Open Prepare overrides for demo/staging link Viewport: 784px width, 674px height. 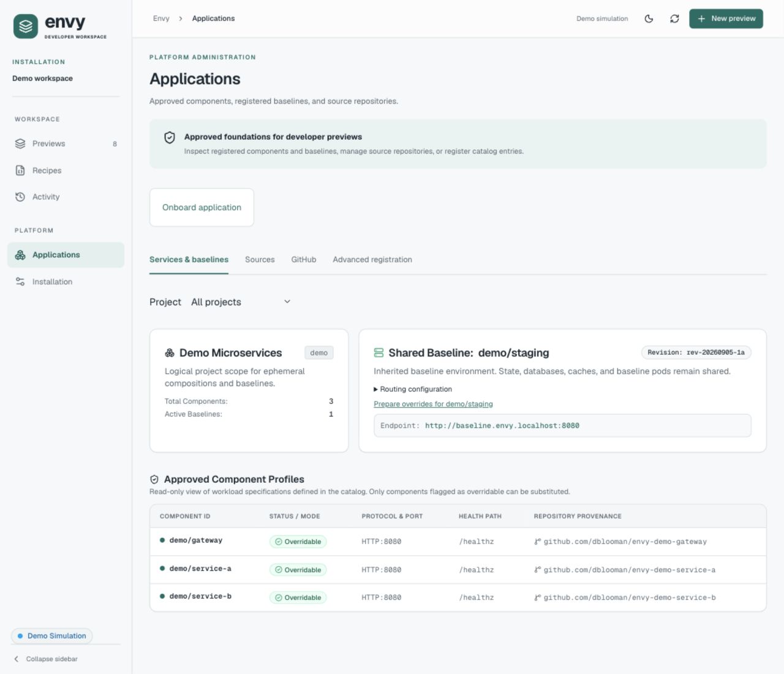click(433, 404)
